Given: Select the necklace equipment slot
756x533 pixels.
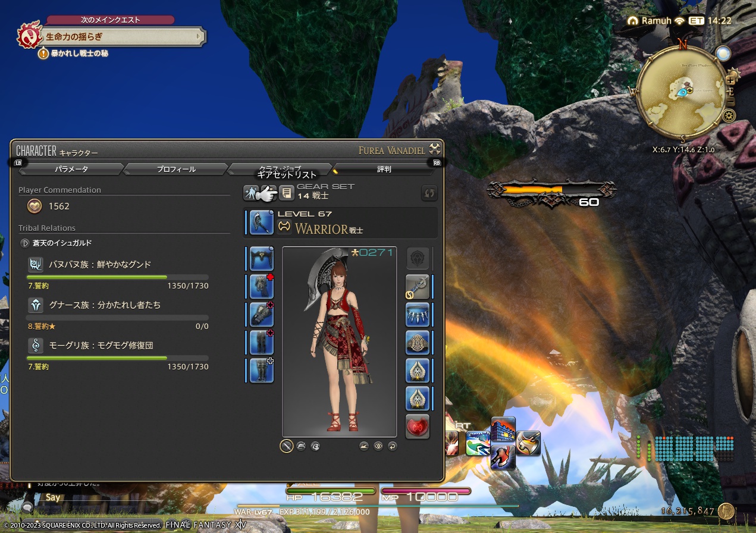Looking at the screenshot, I should (418, 315).
